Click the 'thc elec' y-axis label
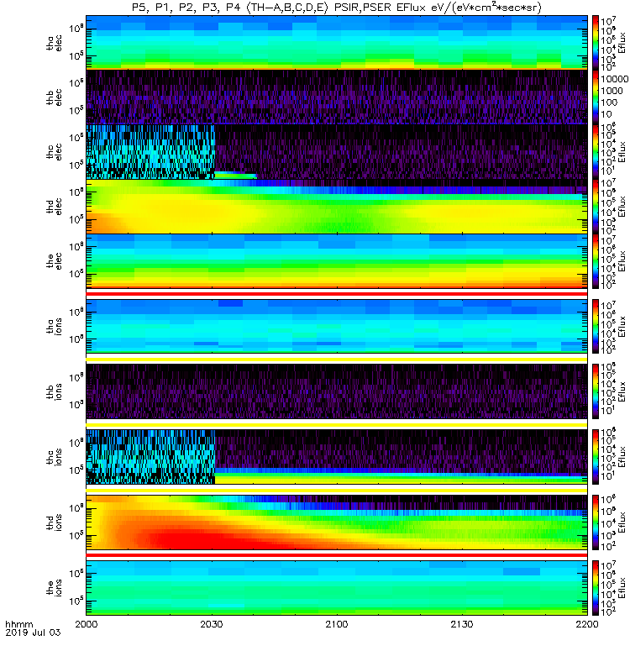The width and height of the screenshot is (630, 672). point(55,152)
